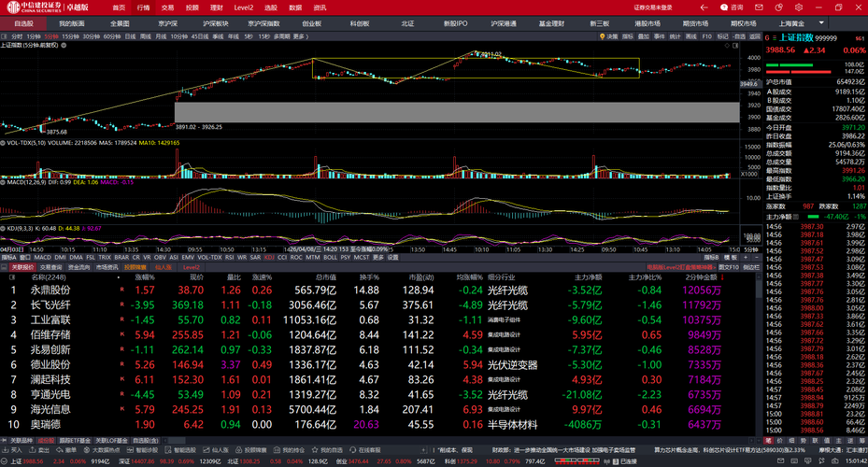868x467 pixels.
Task: Open the Level2 menu
Action: point(244,7)
